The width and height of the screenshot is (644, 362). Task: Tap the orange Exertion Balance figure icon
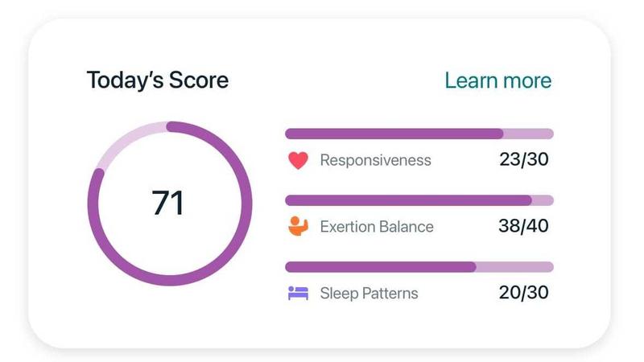[298, 226]
